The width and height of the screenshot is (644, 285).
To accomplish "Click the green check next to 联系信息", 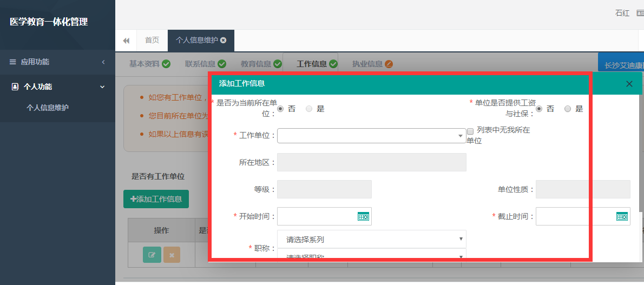I will tap(222, 64).
